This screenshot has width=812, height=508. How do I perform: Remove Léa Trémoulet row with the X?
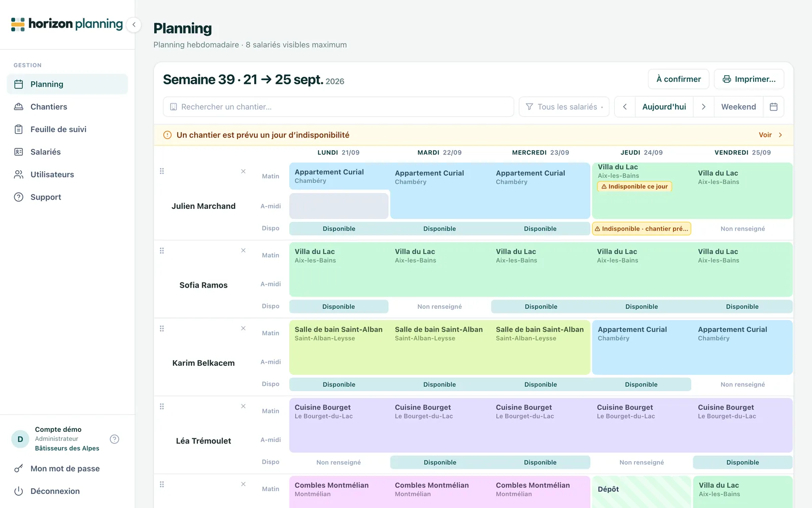(243, 406)
